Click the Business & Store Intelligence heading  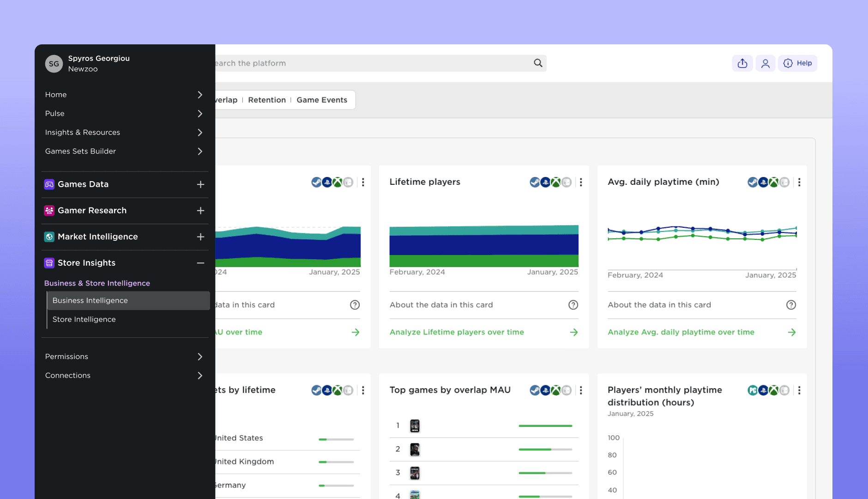point(97,283)
